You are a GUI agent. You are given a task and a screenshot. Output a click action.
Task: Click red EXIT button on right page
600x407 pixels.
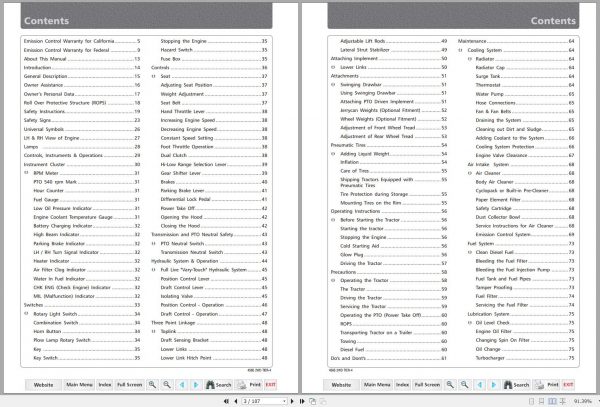pyautogui.click(x=568, y=385)
